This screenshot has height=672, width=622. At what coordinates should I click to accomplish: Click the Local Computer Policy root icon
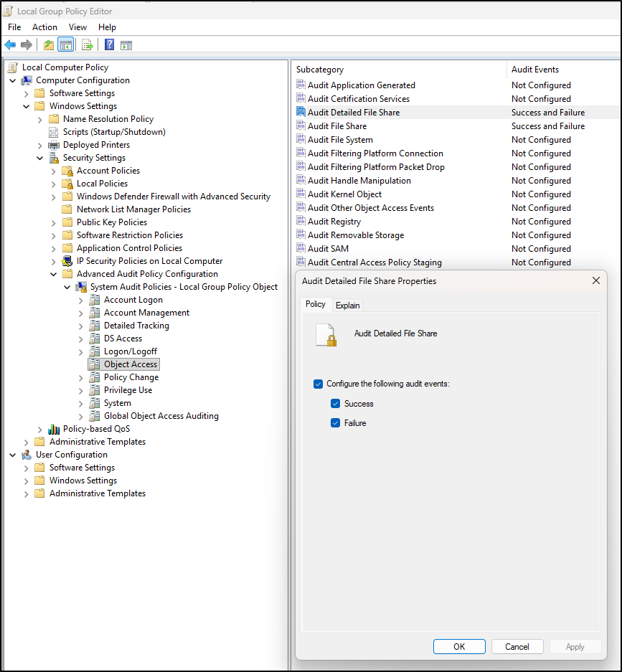pyautogui.click(x=13, y=67)
